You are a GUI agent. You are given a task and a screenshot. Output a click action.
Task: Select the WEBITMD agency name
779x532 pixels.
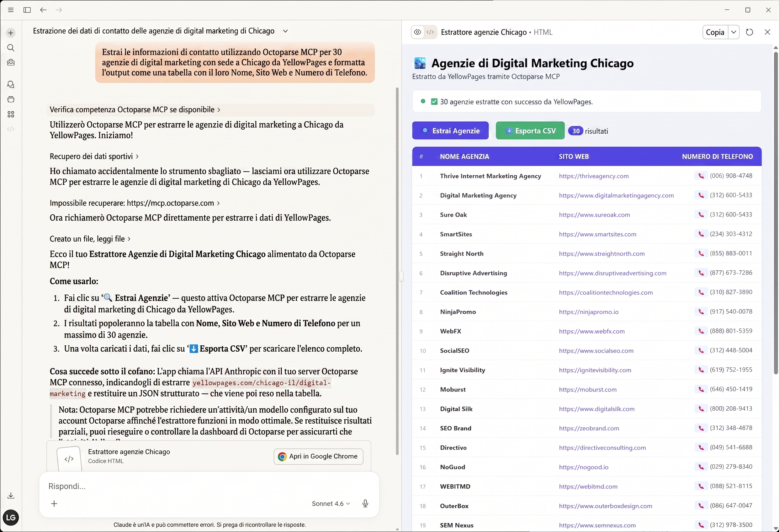(455, 487)
